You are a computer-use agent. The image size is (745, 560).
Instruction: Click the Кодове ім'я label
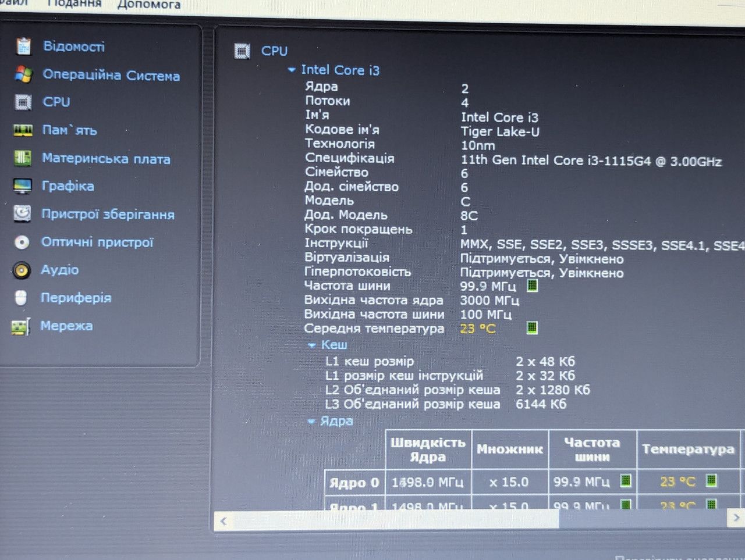[x=342, y=130]
